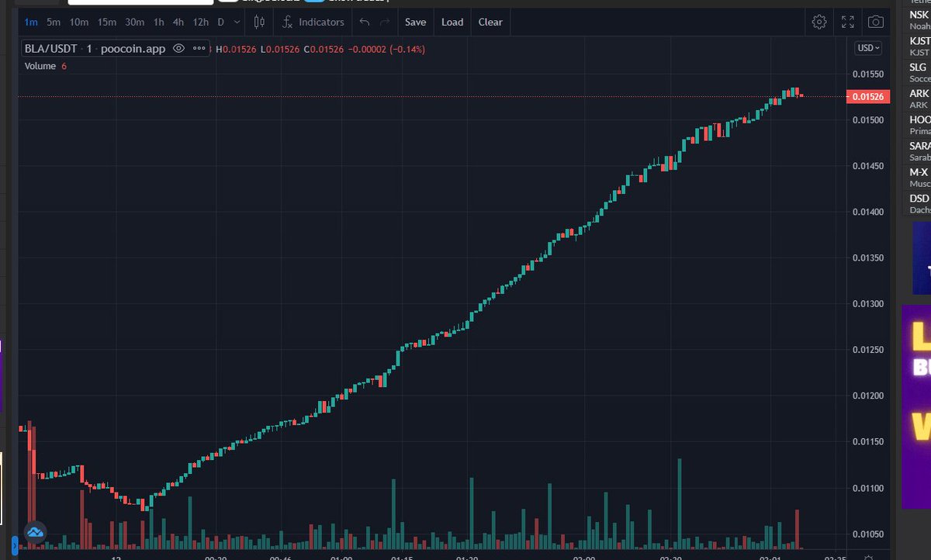The image size is (931, 560).
Task: Switch chart to fullscreen mode
Action: 847,22
